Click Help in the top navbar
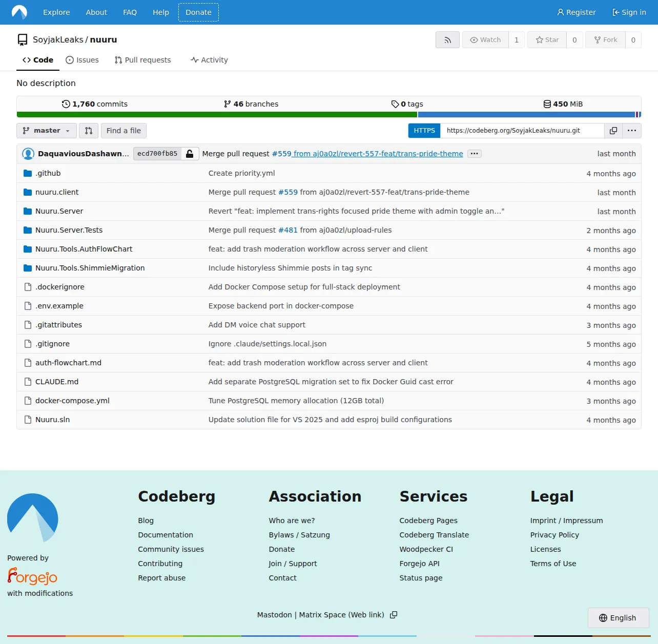The width and height of the screenshot is (658, 644). pos(161,12)
